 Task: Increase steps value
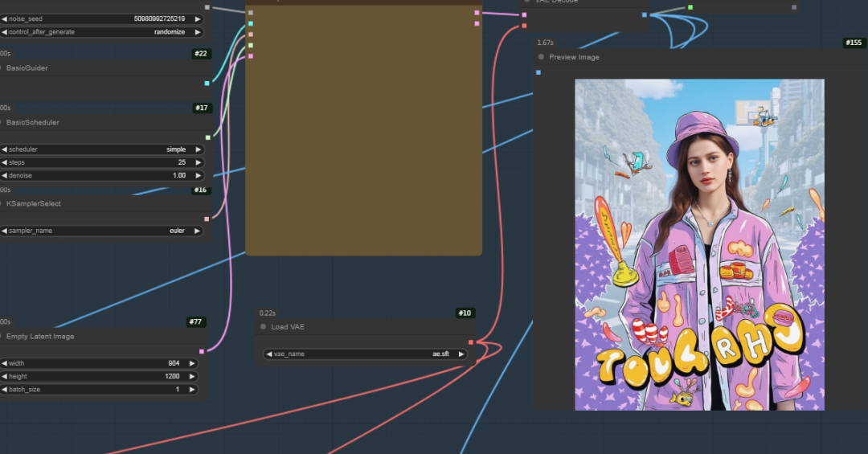pos(198,162)
